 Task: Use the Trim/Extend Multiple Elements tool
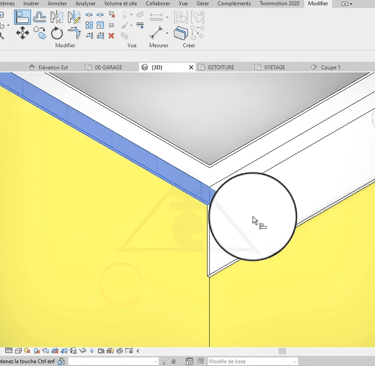tap(100, 35)
